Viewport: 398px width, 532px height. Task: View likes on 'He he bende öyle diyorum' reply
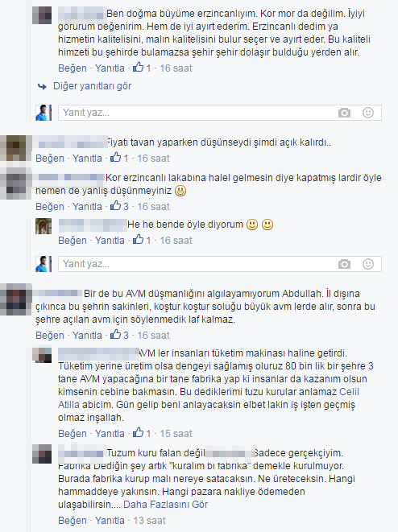142,240
